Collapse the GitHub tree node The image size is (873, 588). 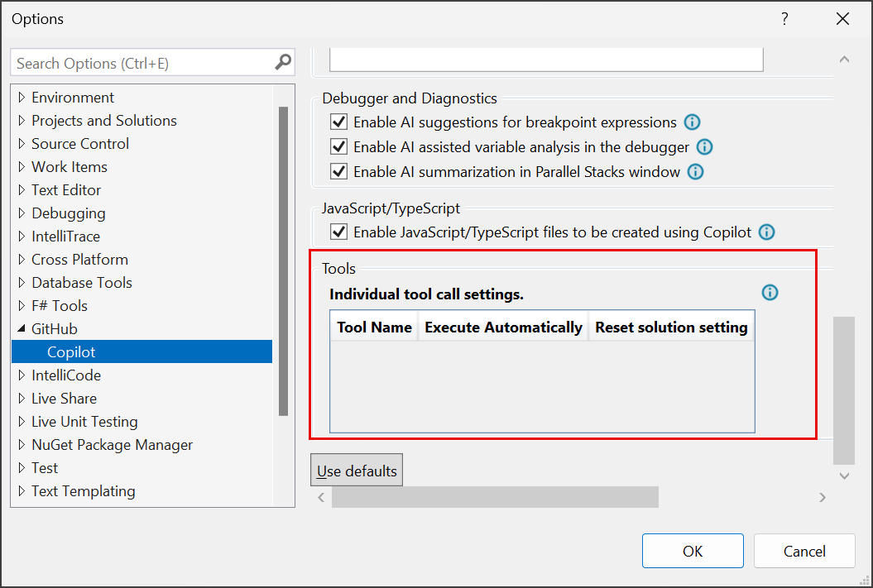click(x=20, y=328)
